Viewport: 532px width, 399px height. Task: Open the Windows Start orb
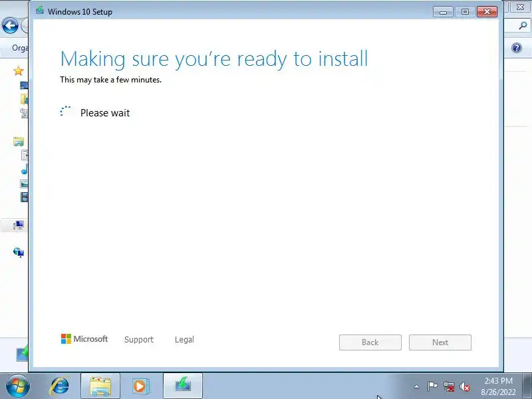[x=18, y=386]
